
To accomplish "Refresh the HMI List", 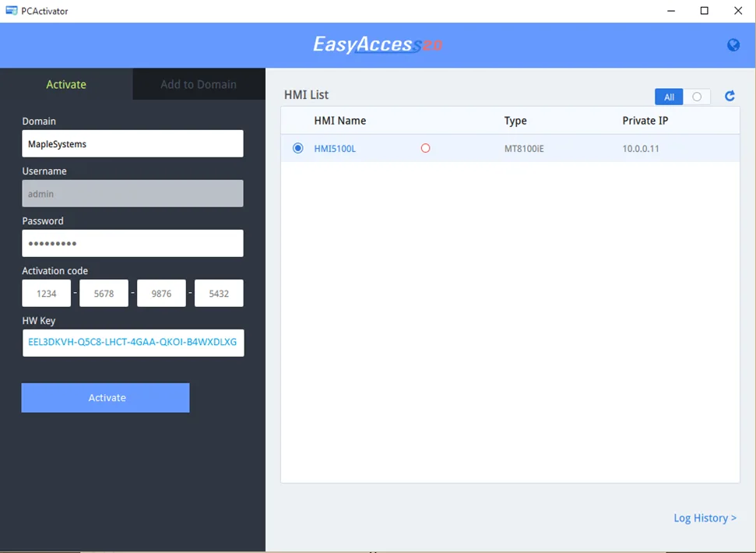I will pos(730,96).
